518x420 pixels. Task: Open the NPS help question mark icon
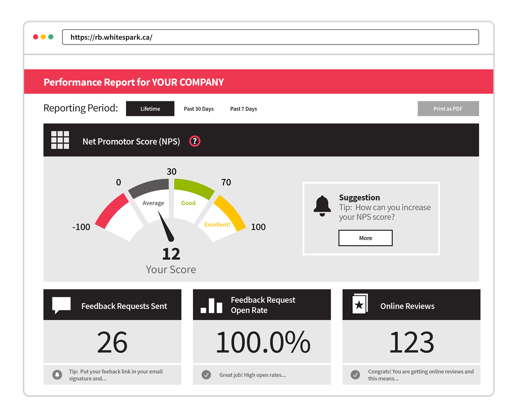pyautogui.click(x=194, y=141)
